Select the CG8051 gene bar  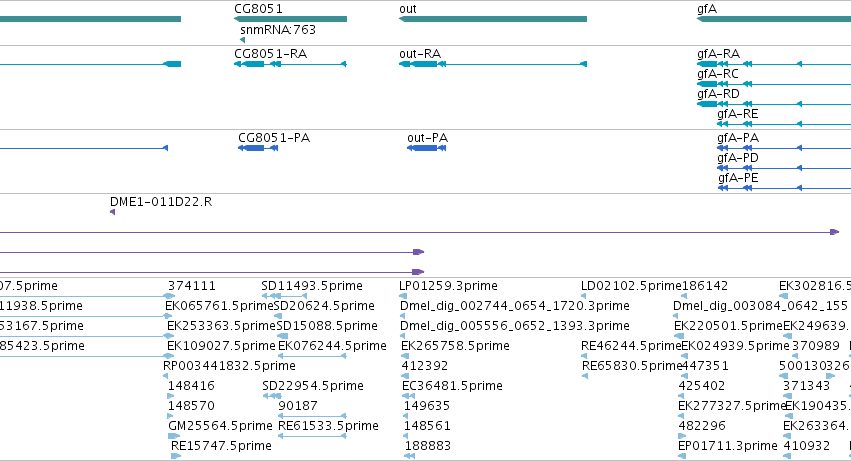[x=290, y=19]
